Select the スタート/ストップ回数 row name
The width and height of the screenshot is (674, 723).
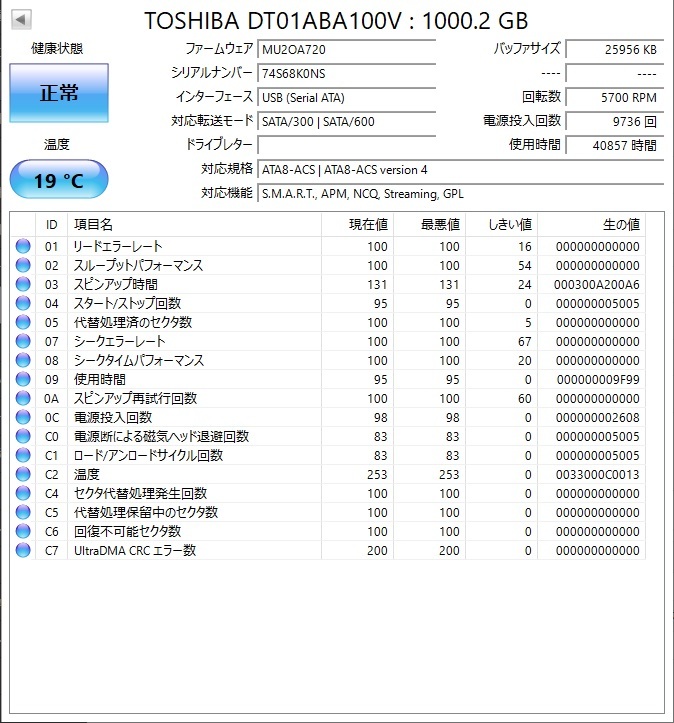point(127,303)
